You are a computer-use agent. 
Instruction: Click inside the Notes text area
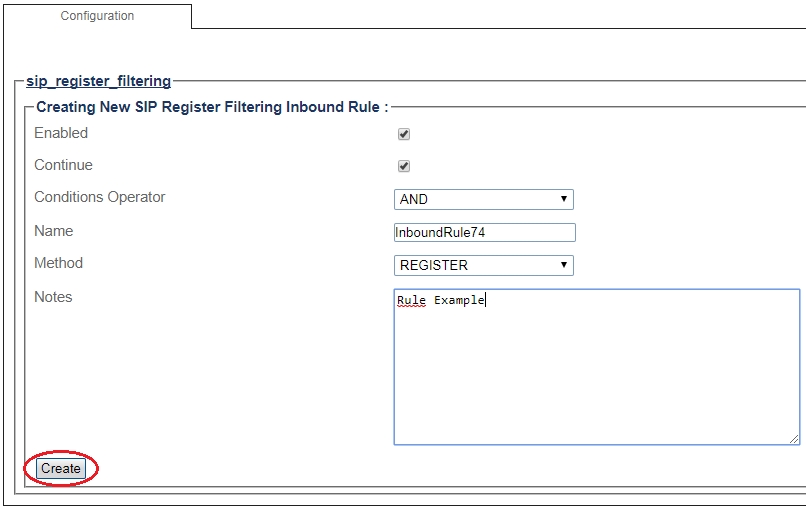point(596,370)
